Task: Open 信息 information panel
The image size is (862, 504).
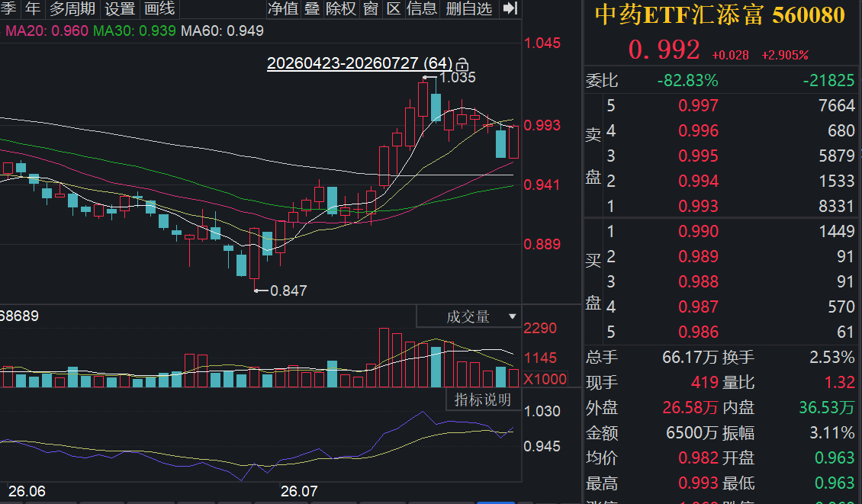Action: [x=422, y=8]
